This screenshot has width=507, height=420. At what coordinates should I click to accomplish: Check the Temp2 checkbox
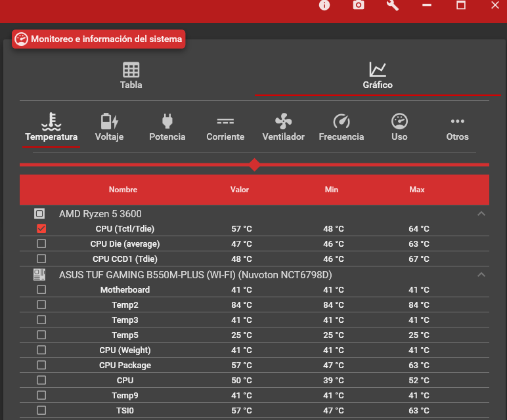click(x=41, y=304)
